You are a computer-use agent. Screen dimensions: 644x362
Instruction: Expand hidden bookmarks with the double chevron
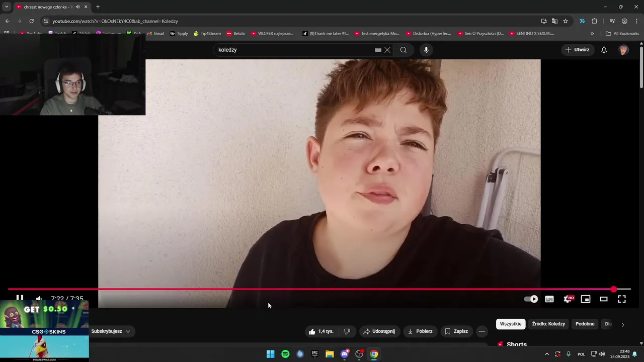tap(592, 34)
